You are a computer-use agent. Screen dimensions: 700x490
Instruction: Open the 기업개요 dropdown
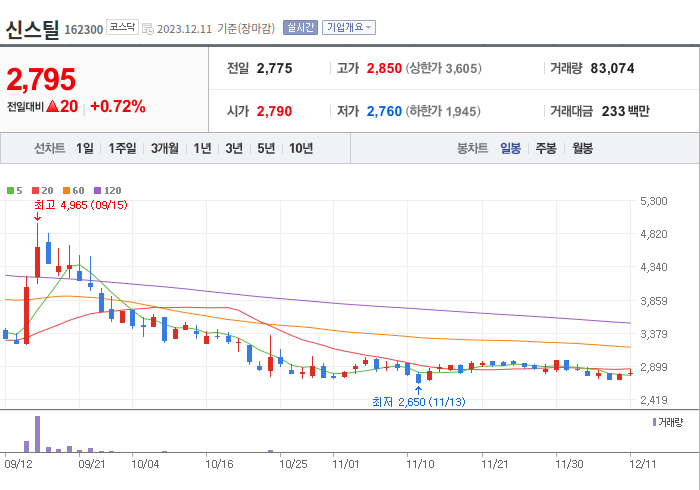tap(349, 28)
